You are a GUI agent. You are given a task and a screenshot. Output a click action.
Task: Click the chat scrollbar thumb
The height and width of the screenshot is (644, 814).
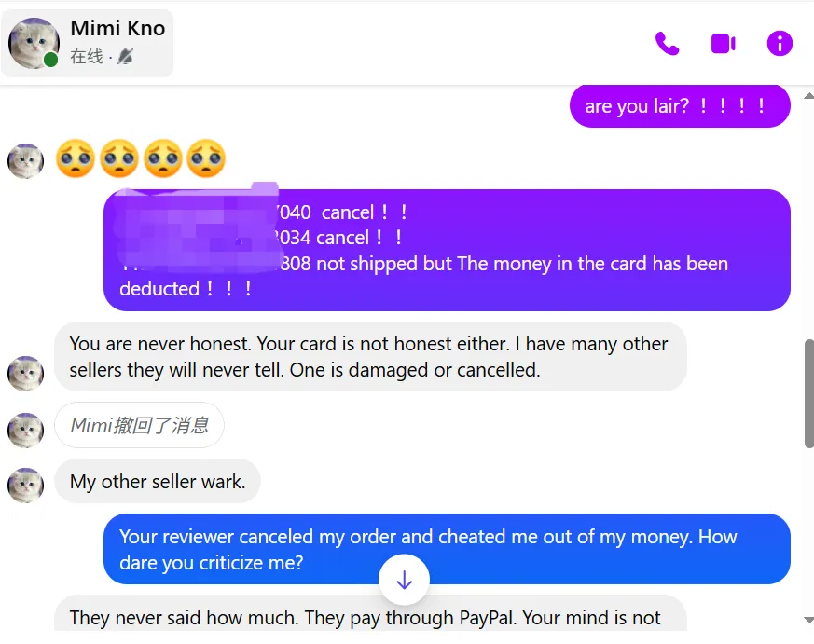point(808,393)
